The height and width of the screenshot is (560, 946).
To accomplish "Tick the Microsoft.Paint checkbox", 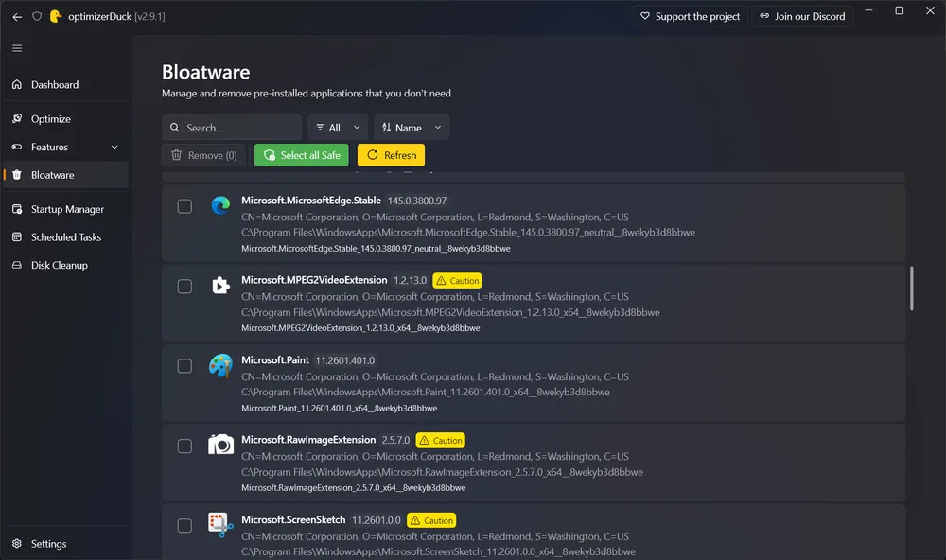I will [184, 366].
